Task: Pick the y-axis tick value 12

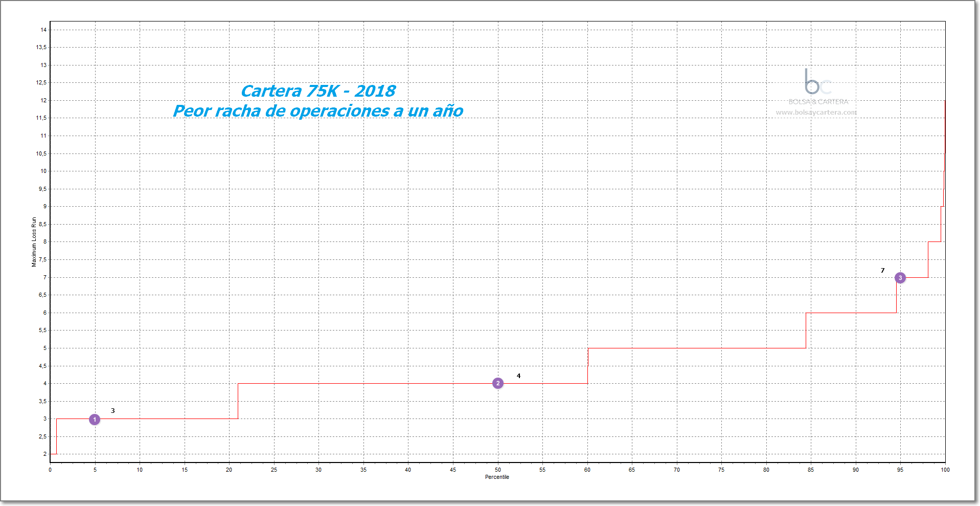Action: tap(43, 100)
